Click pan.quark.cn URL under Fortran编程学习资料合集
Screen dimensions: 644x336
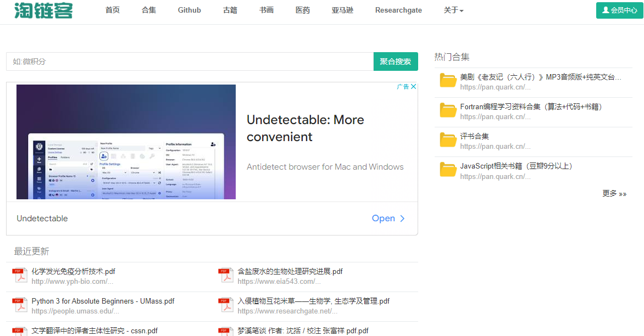click(x=495, y=117)
